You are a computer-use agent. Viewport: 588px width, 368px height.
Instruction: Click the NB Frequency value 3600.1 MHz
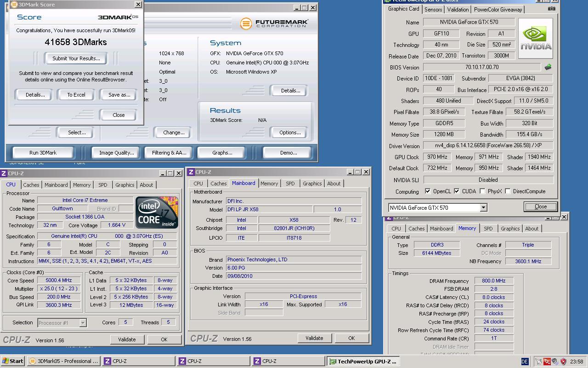[528, 261]
